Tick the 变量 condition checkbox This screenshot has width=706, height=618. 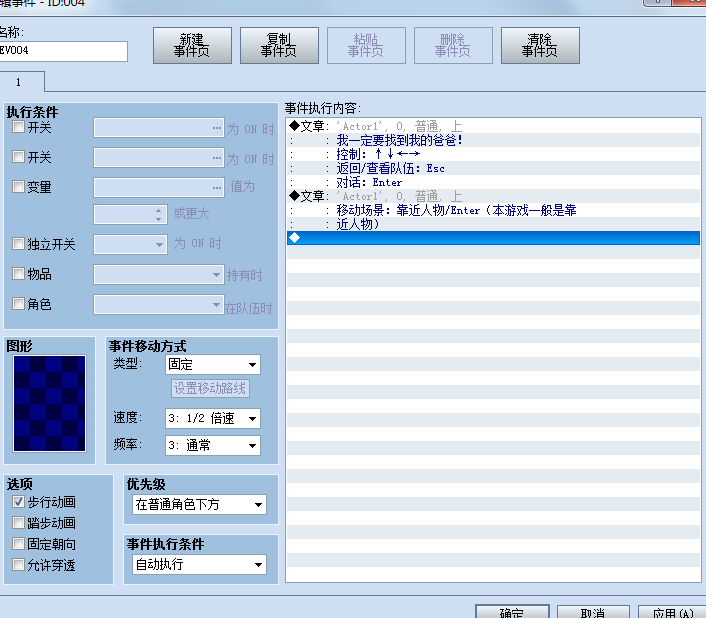coord(18,186)
